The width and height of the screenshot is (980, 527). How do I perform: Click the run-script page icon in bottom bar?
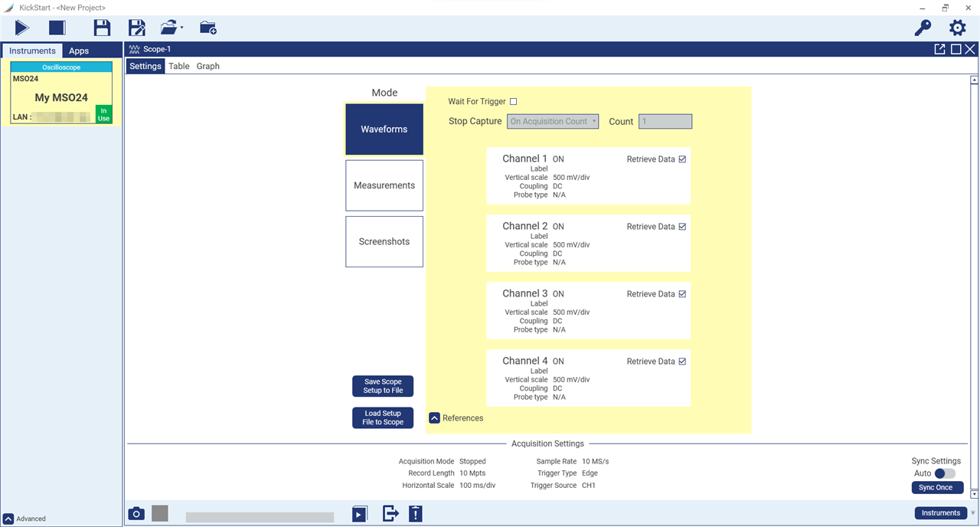tap(360, 513)
